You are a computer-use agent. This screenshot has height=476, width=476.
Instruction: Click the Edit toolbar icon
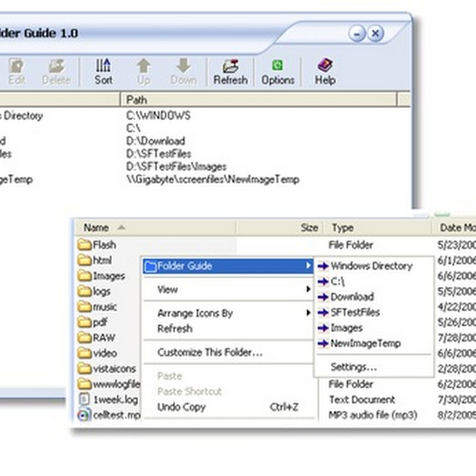(x=17, y=71)
